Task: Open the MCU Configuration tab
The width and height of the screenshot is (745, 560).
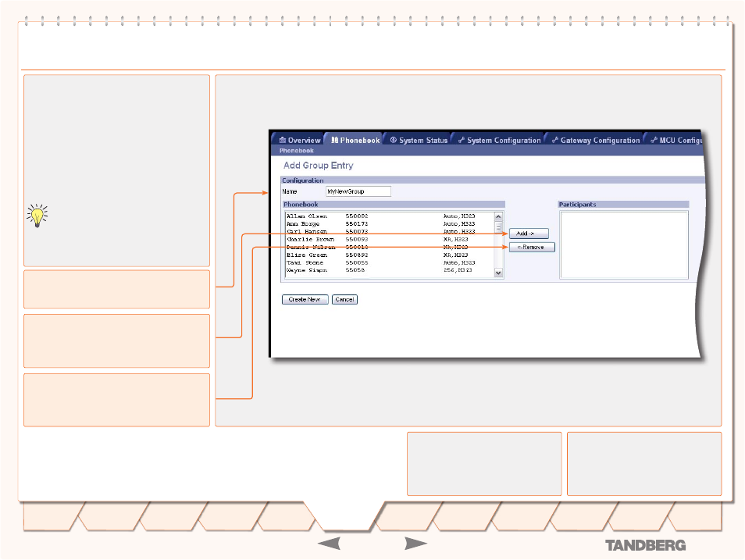Action: [x=675, y=140]
